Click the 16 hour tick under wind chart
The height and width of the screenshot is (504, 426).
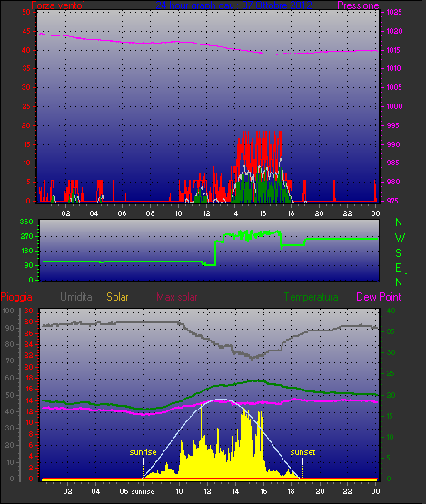tap(263, 213)
